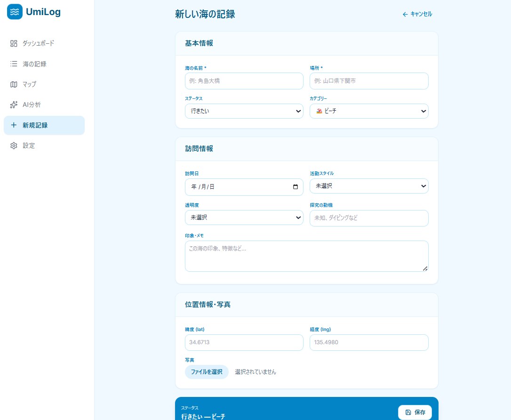Open the ダッシュボード menu item
511x420 pixels.
click(x=44, y=43)
